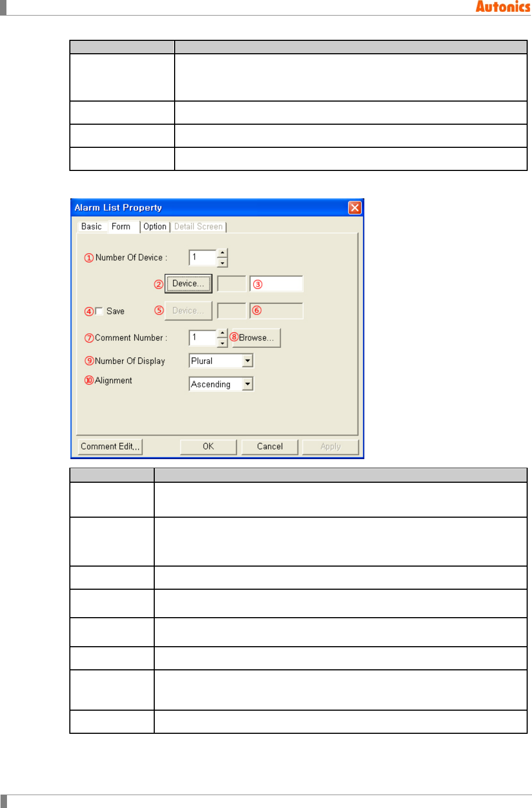The image size is (532, 808).
Task: Enable the Save checkbox
Action: (x=99, y=311)
